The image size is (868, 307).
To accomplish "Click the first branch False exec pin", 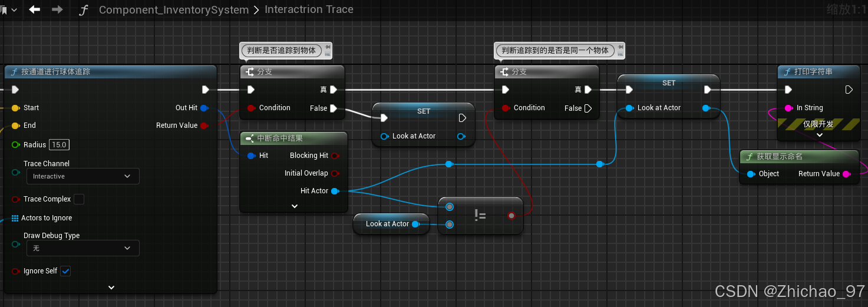I will [334, 108].
